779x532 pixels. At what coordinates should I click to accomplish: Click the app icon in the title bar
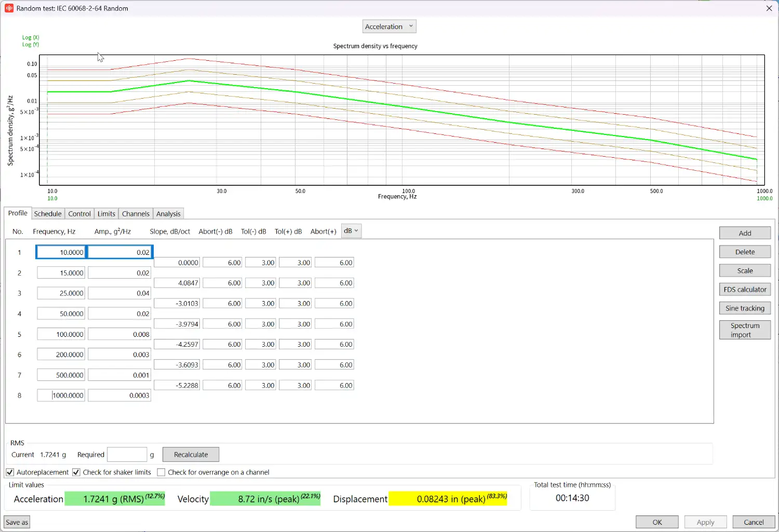point(9,8)
